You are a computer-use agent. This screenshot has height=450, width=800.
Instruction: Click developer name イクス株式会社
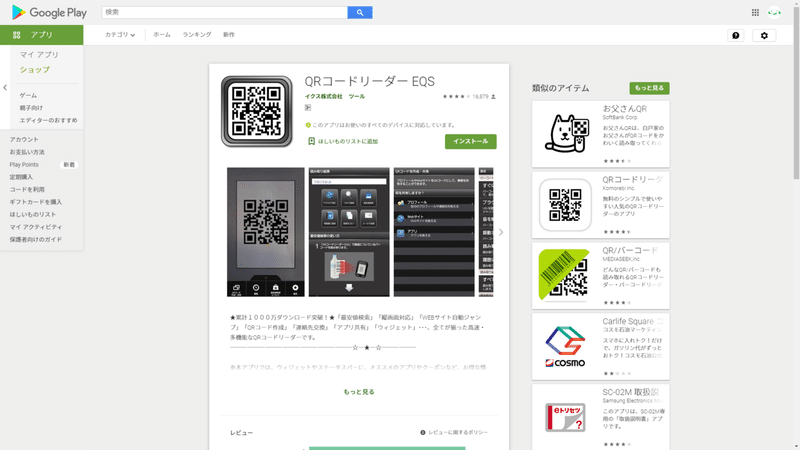(323, 96)
